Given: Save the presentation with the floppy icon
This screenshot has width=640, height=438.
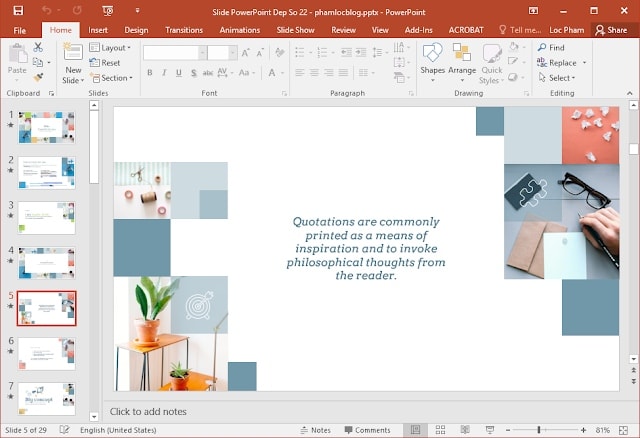Looking at the screenshot, I should coord(18,11).
